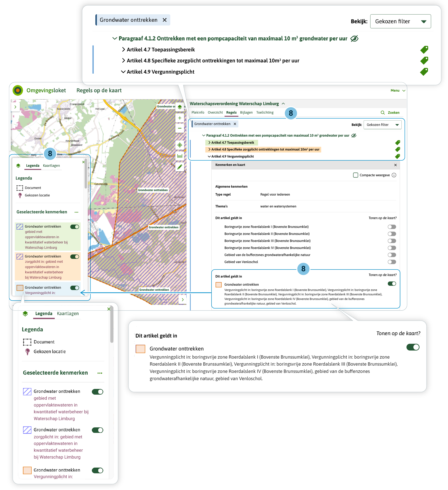Toggle Gebied van Venloschol on the map
The height and width of the screenshot is (490, 448).
(392, 262)
